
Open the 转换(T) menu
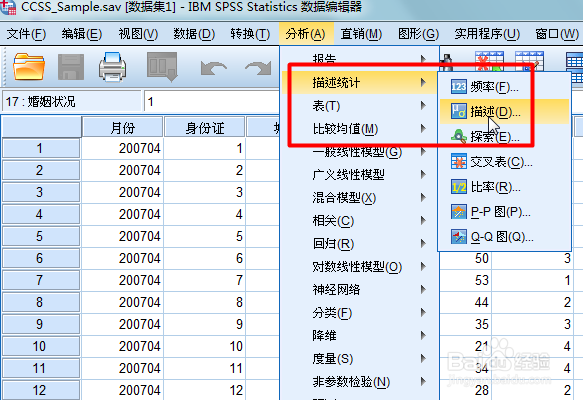(x=250, y=34)
